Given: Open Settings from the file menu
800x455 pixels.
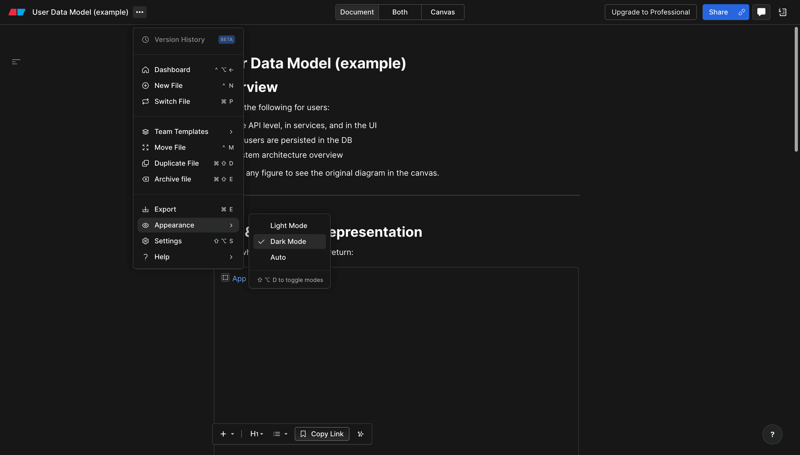Looking at the screenshot, I should pos(188,241).
